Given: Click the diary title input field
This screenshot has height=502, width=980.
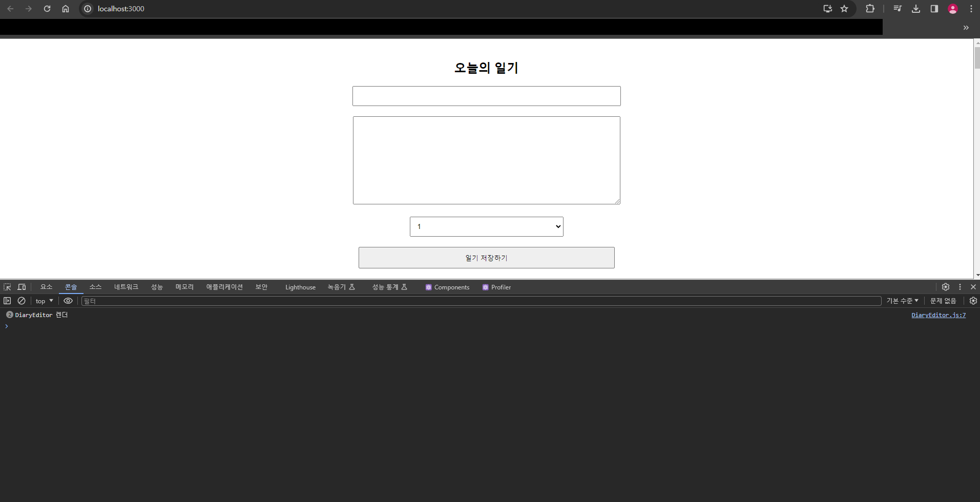Looking at the screenshot, I should pos(486,96).
